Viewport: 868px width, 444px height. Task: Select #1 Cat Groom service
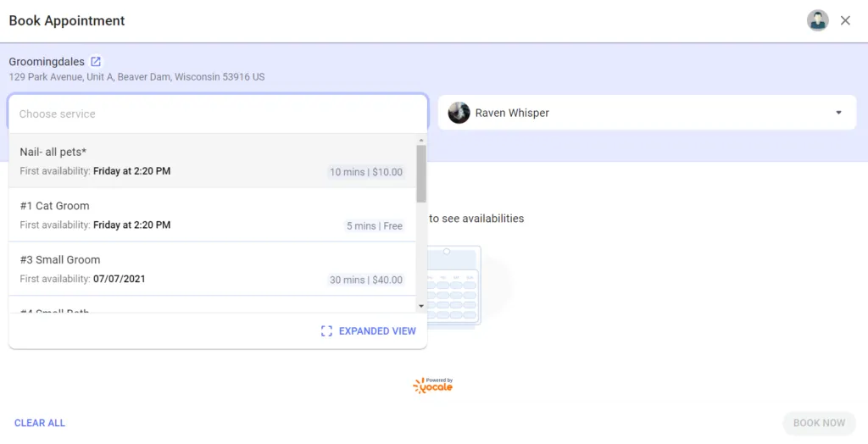pyautogui.click(x=212, y=215)
